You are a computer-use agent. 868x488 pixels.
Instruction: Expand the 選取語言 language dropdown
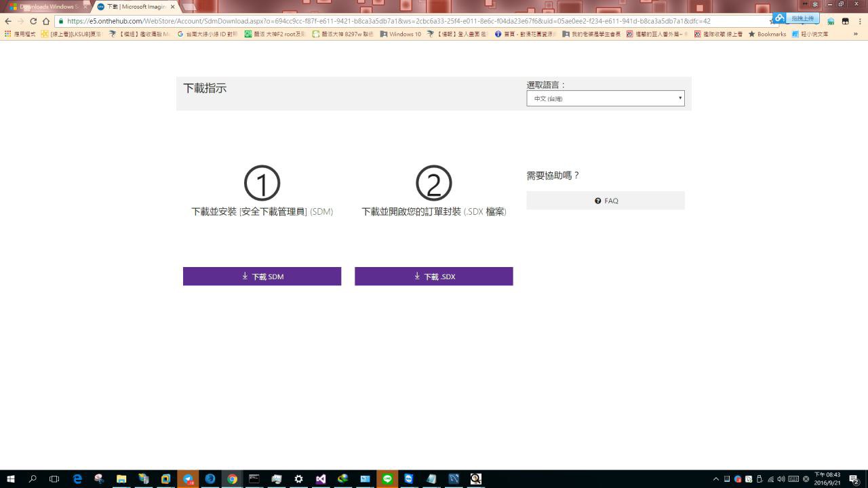605,99
